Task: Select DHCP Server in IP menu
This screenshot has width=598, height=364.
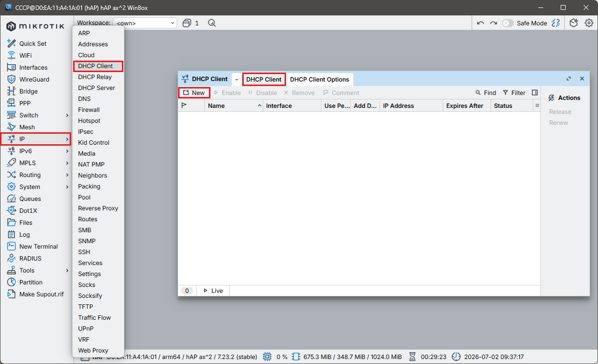Action: (97, 88)
